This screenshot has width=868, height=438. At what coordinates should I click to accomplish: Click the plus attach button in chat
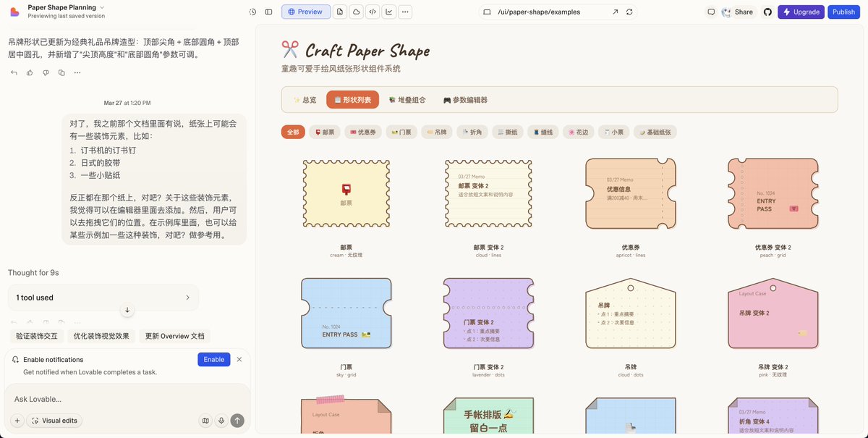coord(17,421)
